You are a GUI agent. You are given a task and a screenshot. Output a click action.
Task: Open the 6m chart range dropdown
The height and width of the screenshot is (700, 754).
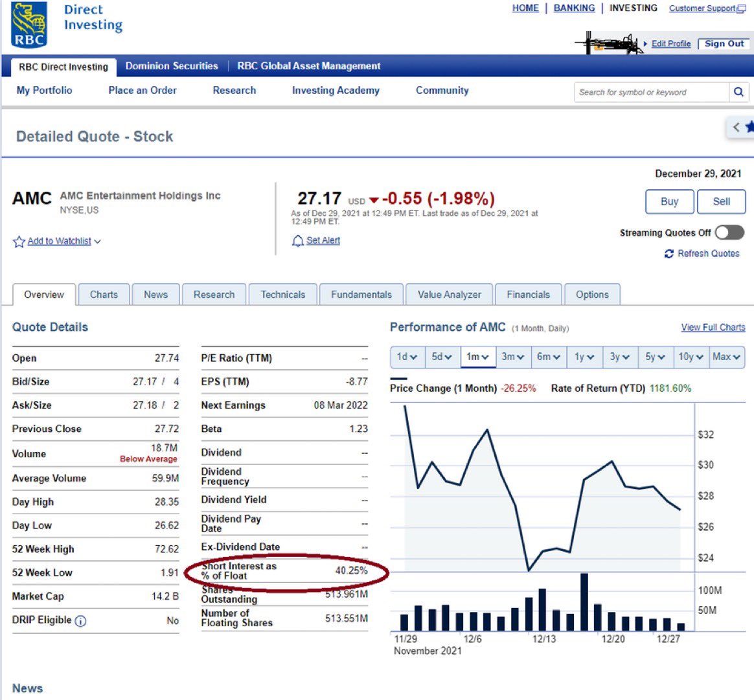549,357
